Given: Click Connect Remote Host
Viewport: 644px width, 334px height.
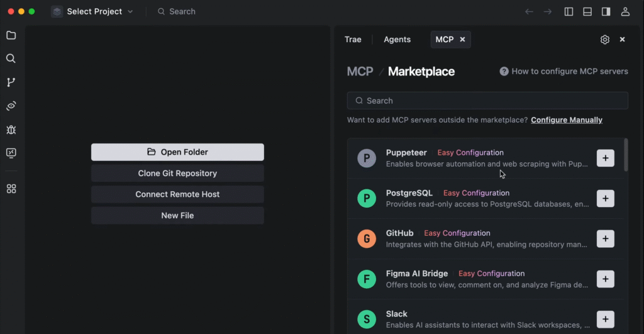Looking at the screenshot, I should [177, 194].
